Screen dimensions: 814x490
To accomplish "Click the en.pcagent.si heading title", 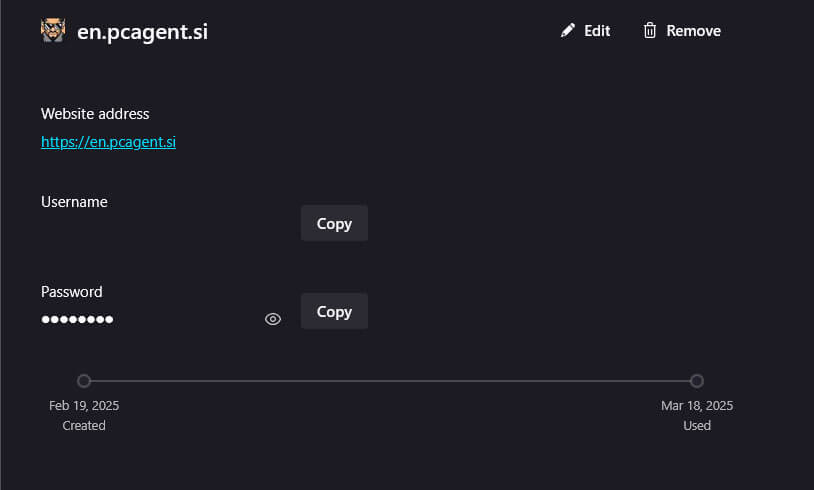I will [x=142, y=32].
